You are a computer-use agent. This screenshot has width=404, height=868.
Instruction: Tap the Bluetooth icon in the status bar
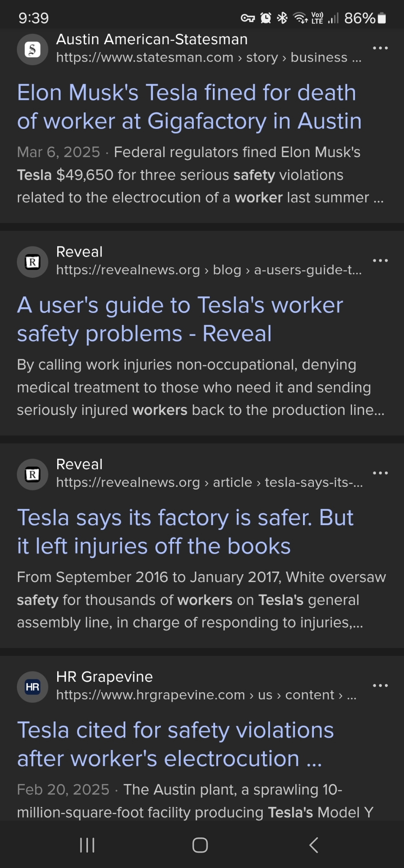(282, 18)
